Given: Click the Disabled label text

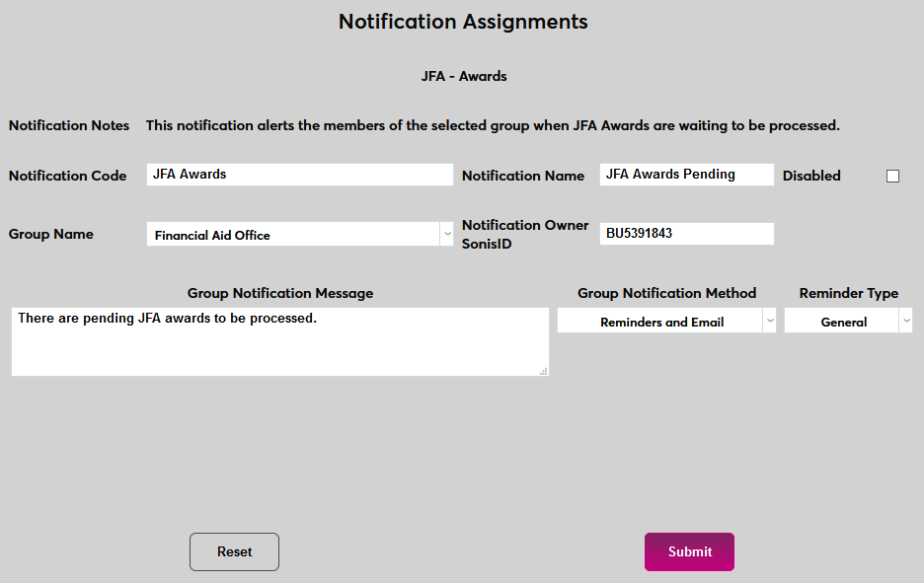Looking at the screenshot, I should point(811,176).
